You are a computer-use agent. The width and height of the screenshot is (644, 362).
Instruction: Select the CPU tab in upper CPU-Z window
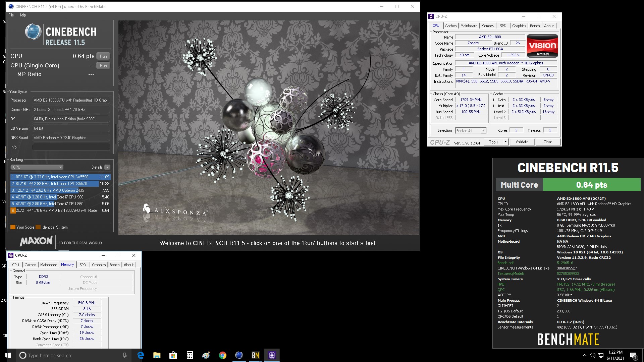point(436,25)
